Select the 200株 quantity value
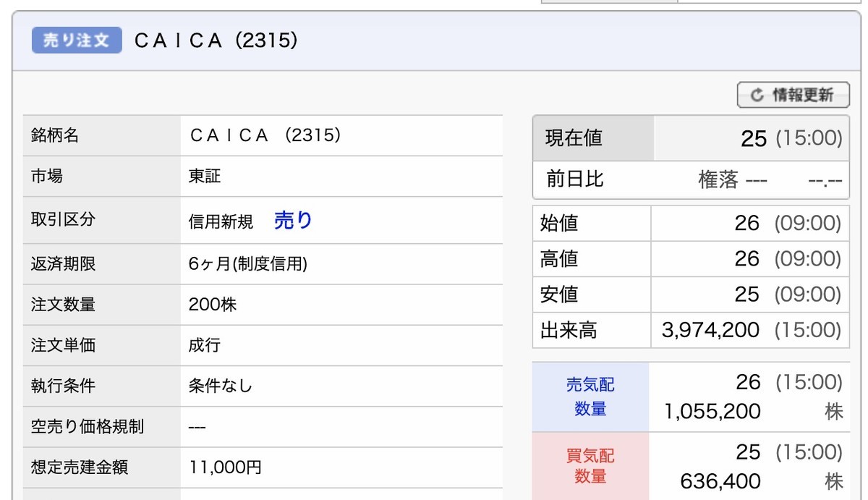 tap(213, 305)
